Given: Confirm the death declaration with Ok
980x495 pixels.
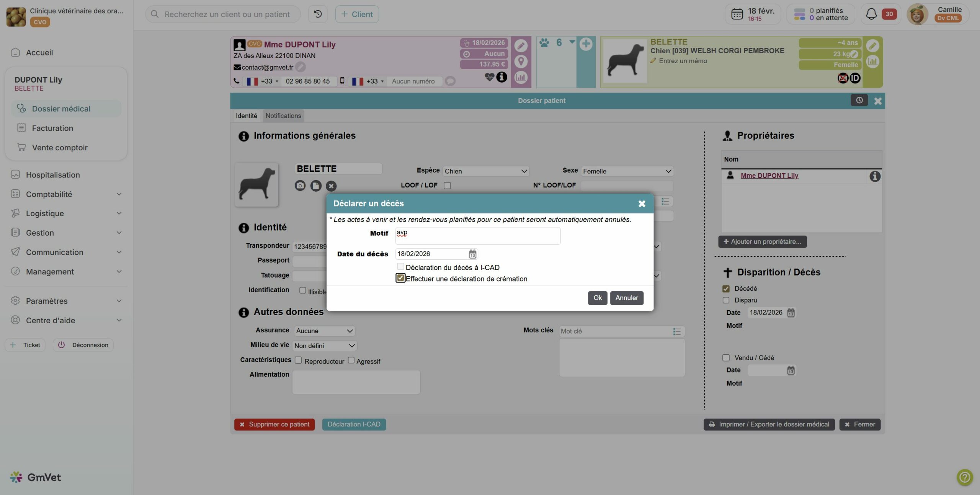Looking at the screenshot, I should pyautogui.click(x=597, y=298).
